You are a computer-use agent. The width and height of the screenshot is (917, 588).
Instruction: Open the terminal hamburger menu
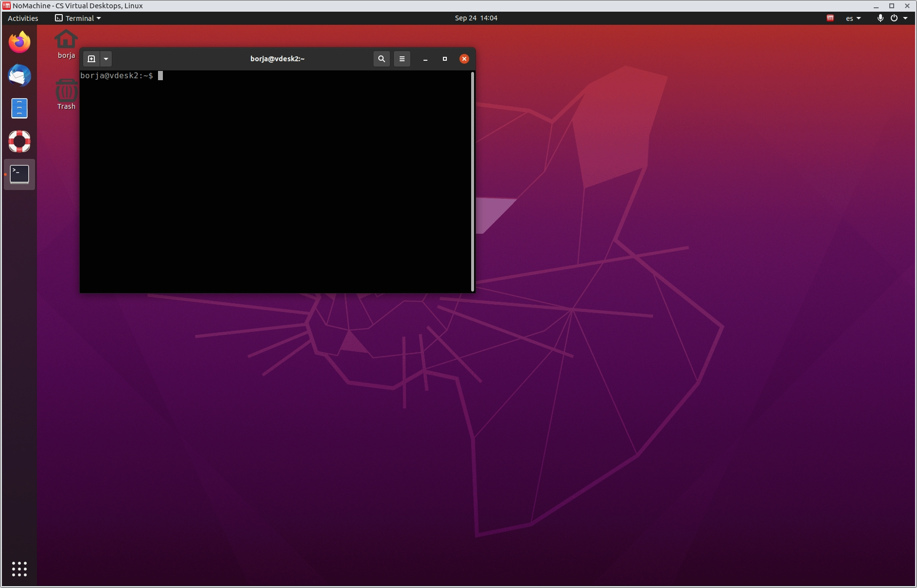(402, 59)
